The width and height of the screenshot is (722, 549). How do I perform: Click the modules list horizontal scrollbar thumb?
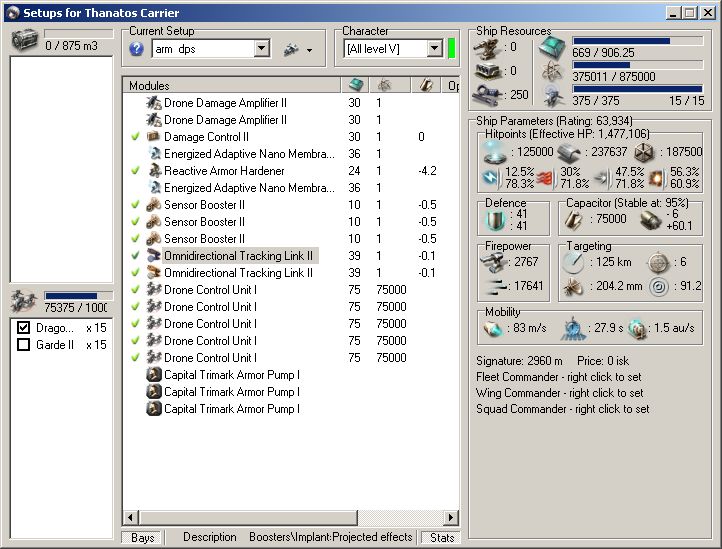tap(248, 517)
